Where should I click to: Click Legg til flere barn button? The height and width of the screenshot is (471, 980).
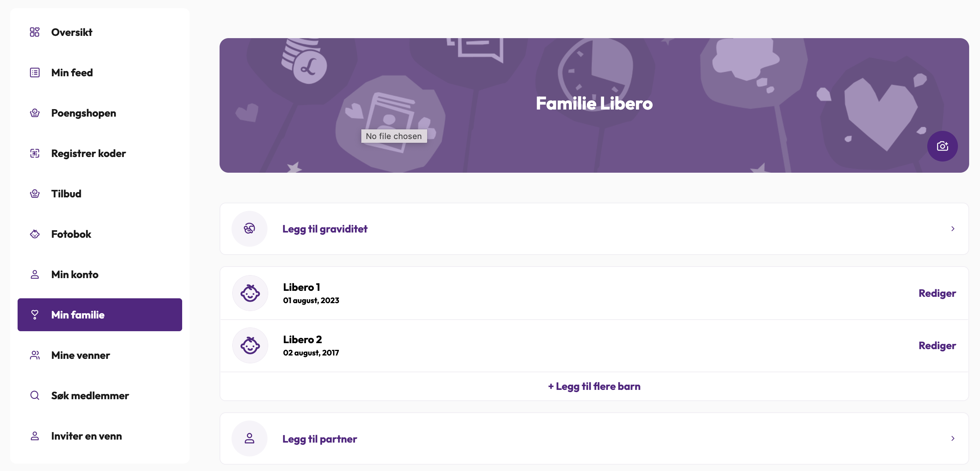pos(594,386)
